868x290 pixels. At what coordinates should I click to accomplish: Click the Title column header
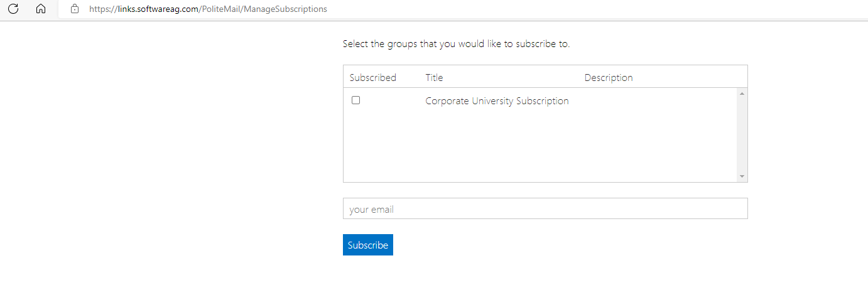[x=434, y=78]
